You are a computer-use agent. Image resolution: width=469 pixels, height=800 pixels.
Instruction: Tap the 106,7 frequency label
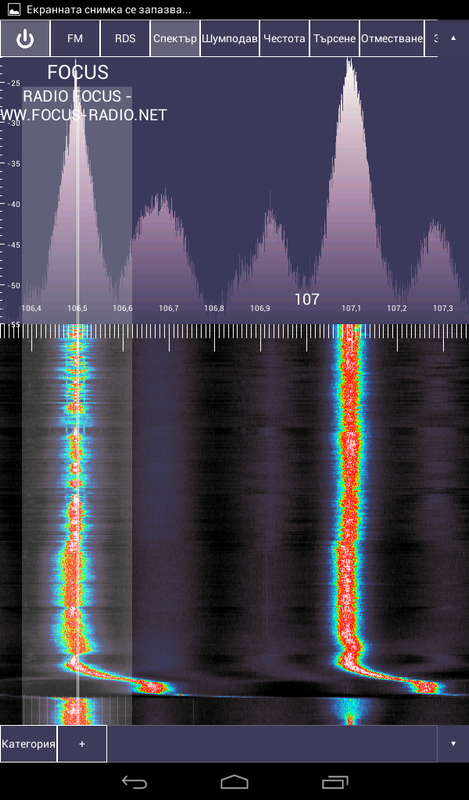coord(168,309)
